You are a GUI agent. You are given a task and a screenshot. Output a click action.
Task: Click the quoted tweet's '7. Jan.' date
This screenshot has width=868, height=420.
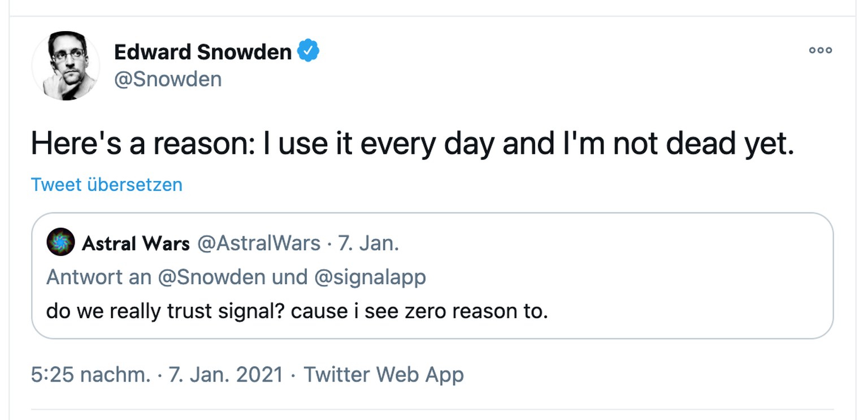click(x=368, y=244)
